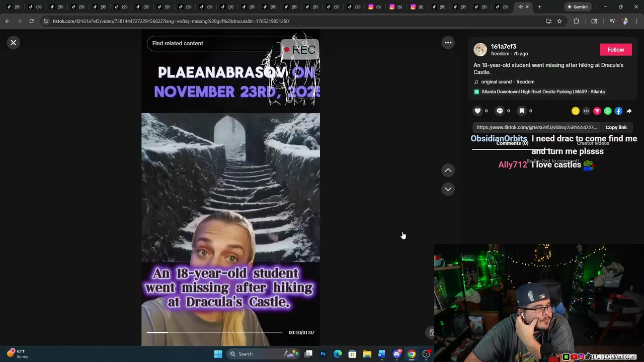Switch to the Comments (0) tab
Image resolution: width=644 pixels, height=362 pixels.
512,143
